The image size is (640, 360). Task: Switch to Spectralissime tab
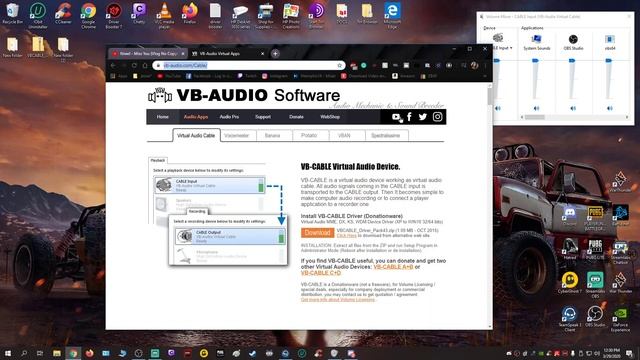(386, 136)
